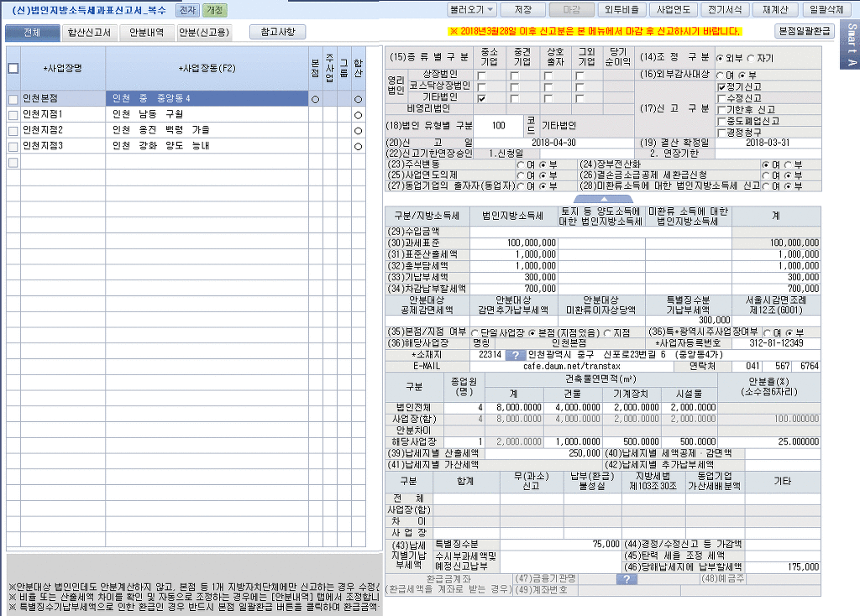The width and height of the screenshot is (860, 616).
Task: Click the 납세지별 산출세액 value 250,000
Action: point(544,453)
